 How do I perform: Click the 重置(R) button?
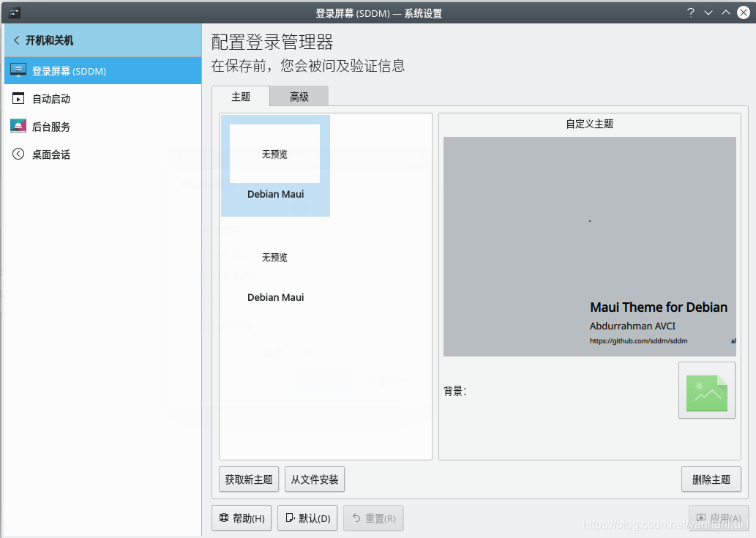373,518
